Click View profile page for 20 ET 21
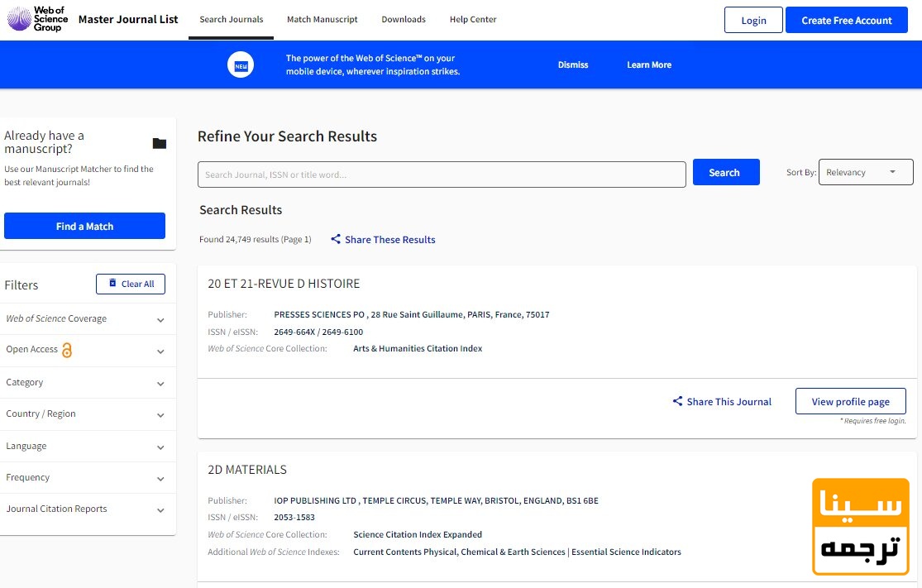The width and height of the screenshot is (922, 588). tap(850, 402)
